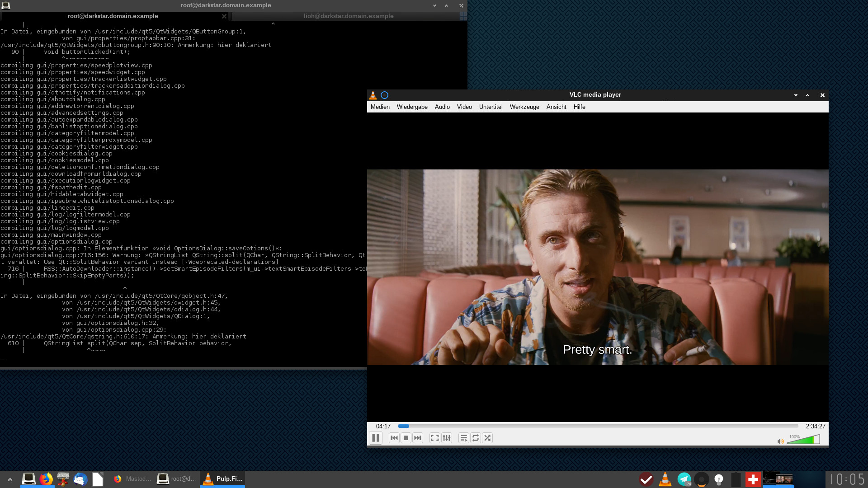Screen dimensions: 868x488
Task: Open the Hilfe menu
Action: point(580,107)
